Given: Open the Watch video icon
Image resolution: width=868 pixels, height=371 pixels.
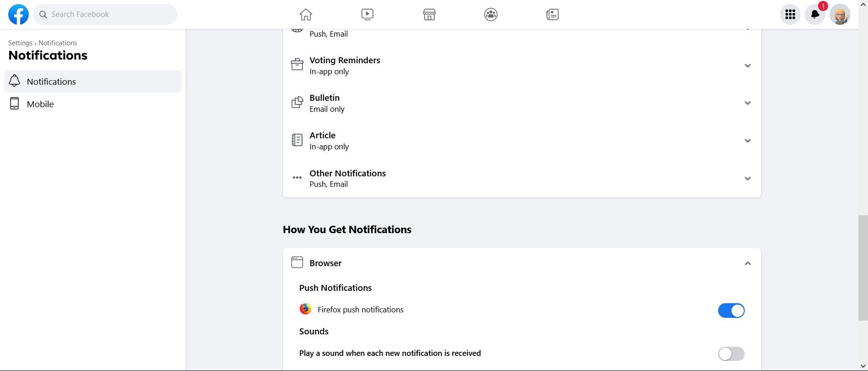Looking at the screenshot, I should [367, 14].
